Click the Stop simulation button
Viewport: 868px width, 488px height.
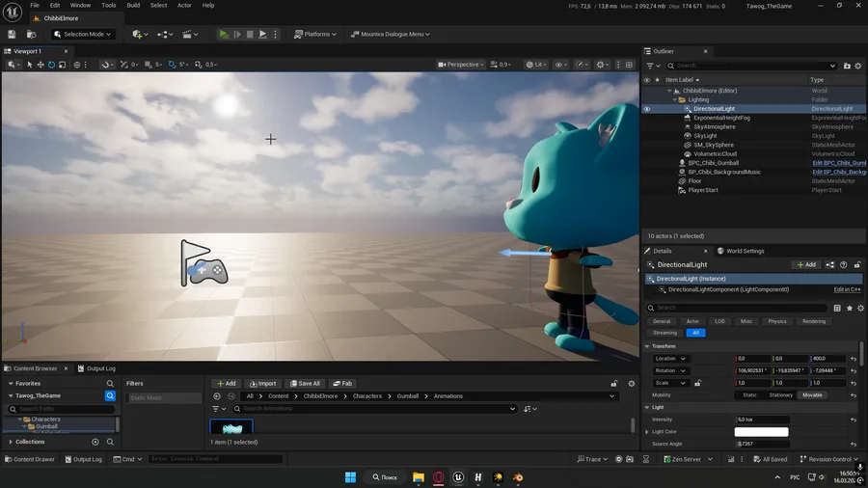(250, 35)
